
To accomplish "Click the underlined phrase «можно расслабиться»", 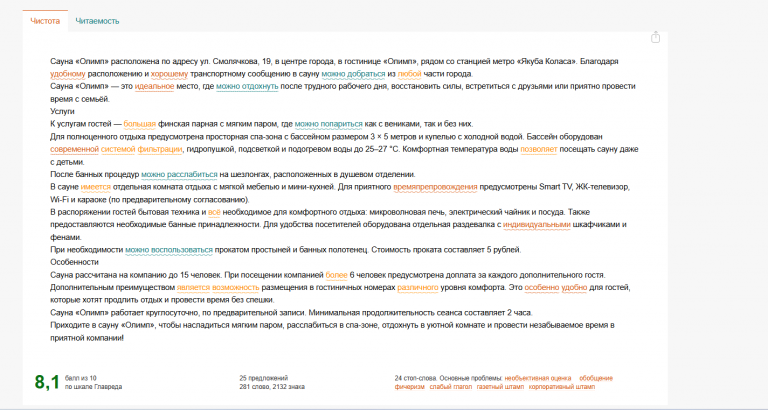I will coord(179,174).
